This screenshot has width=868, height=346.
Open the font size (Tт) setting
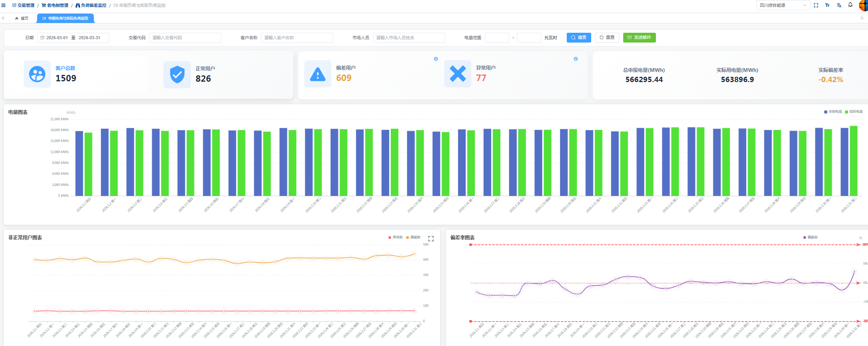827,5
